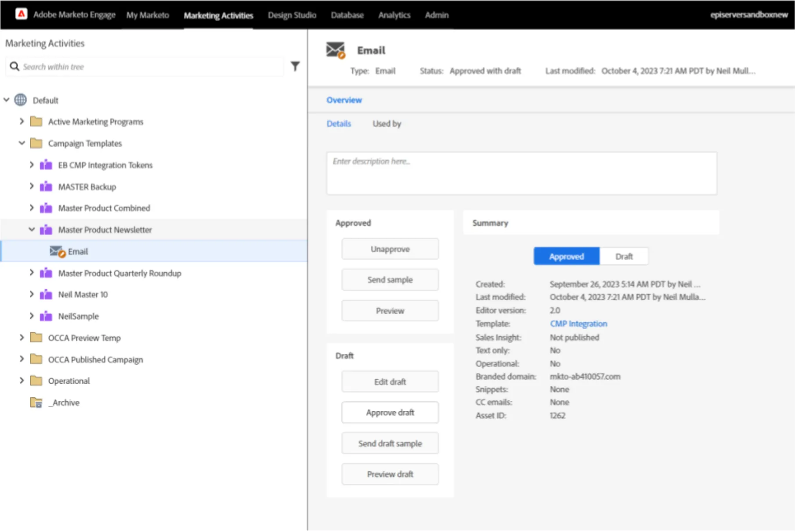Select the Email tree item label
Image resolution: width=795 pixels, height=532 pixels.
(78, 252)
